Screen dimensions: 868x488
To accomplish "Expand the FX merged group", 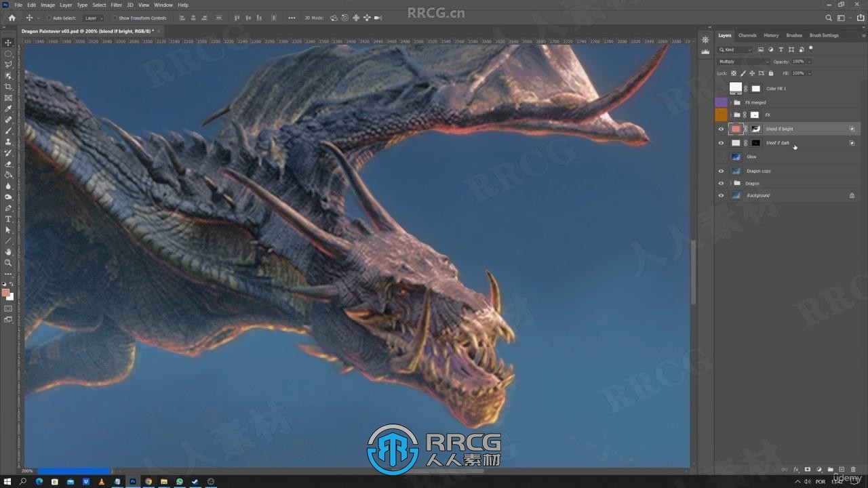I will click(x=730, y=102).
